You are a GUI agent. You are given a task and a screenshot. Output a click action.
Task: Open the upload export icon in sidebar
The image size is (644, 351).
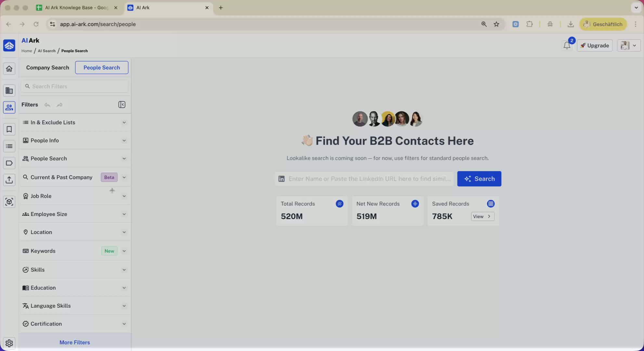(x=9, y=180)
